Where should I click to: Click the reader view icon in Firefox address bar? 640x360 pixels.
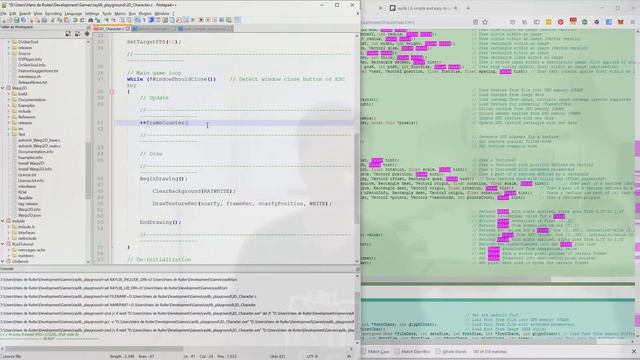pos(476,22)
